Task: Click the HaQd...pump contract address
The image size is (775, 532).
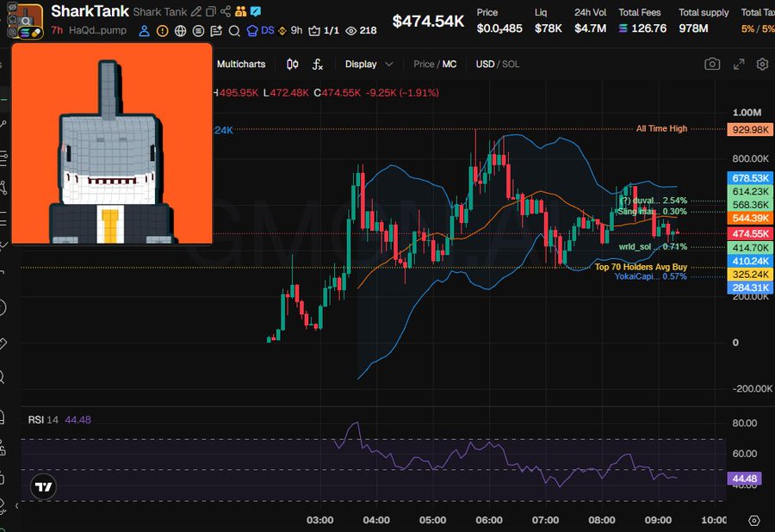Action: pyautogui.click(x=98, y=31)
